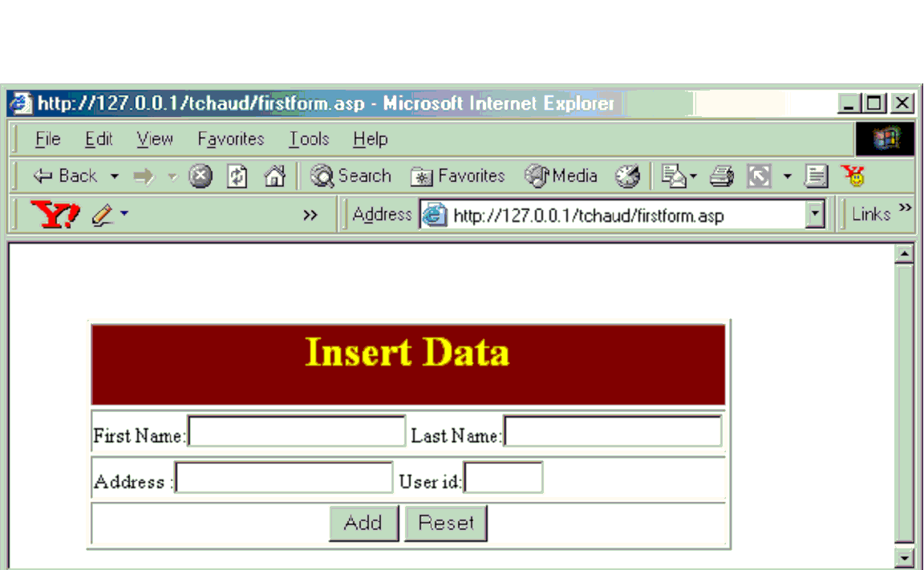
Task: Click the Last Name input field
Action: tap(612, 431)
